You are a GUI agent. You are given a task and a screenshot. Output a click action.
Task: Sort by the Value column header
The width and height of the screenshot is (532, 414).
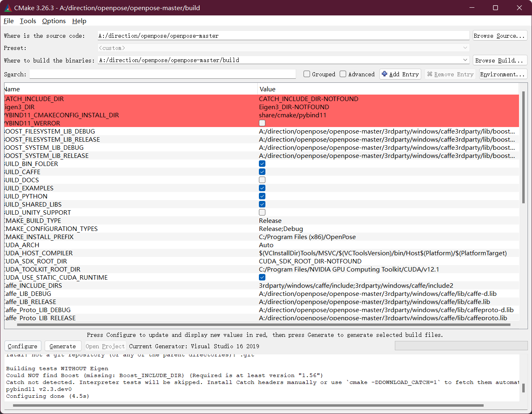click(388, 89)
